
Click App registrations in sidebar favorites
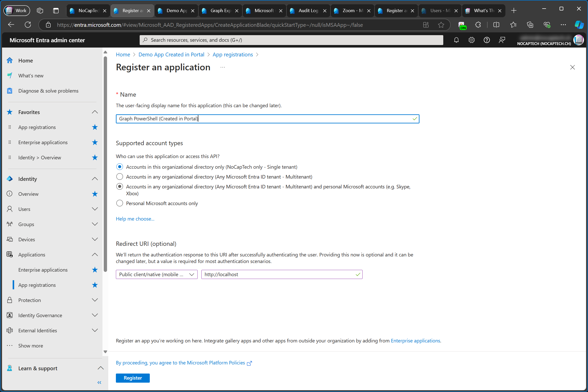[x=37, y=127]
